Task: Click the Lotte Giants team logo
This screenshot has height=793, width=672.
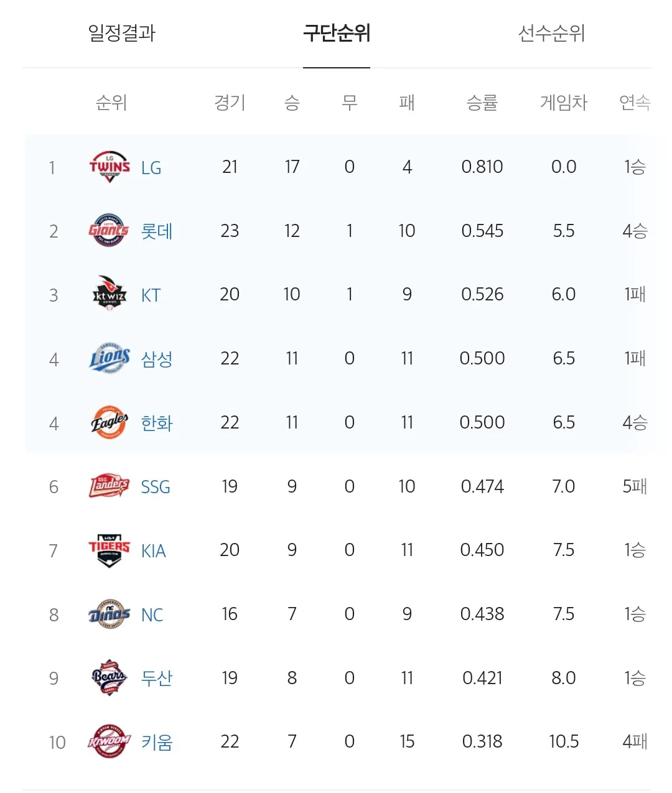Action: coord(109,231)
